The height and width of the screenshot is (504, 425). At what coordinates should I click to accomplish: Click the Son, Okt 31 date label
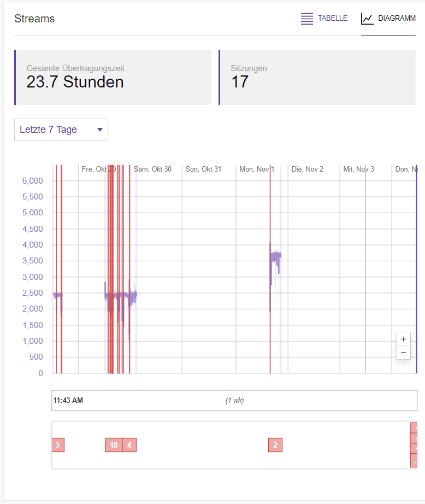tap(203, 169)
